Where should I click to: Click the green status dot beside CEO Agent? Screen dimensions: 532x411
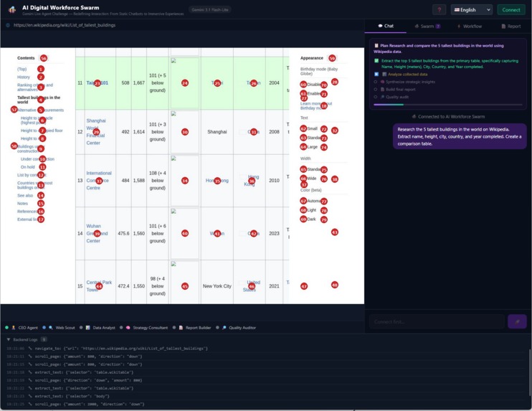pyautogui.click(x=6, y=328)
